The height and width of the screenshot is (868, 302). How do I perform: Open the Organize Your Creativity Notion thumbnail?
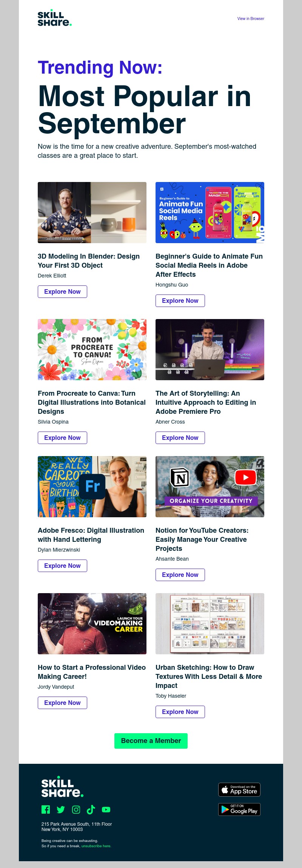pos(210,487)
